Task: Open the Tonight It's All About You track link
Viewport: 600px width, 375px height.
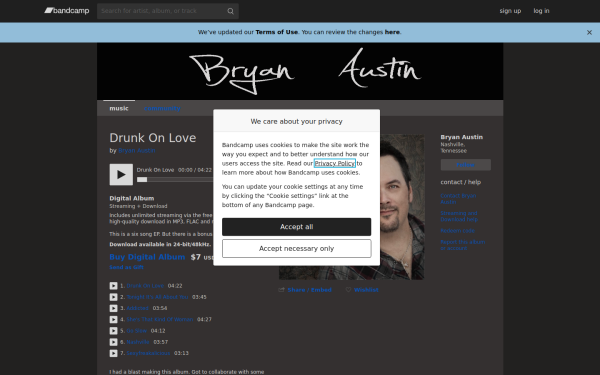Action: coord(157,297)
